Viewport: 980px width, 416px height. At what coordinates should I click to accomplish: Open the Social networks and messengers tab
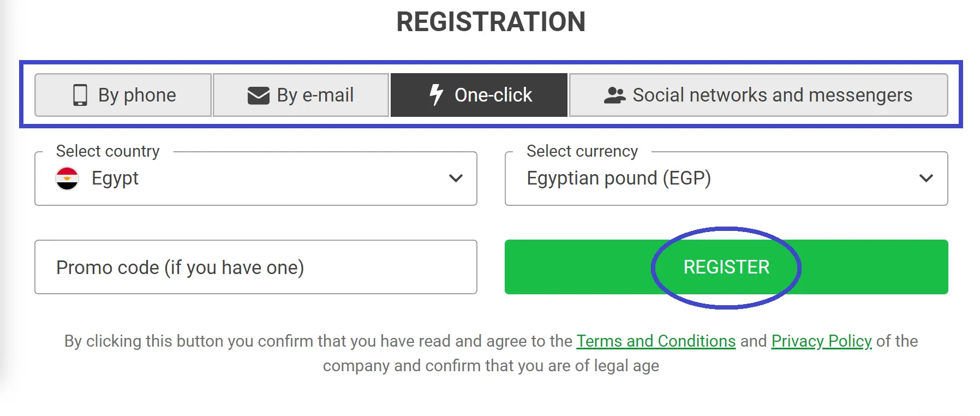click(x=758, y=95)
